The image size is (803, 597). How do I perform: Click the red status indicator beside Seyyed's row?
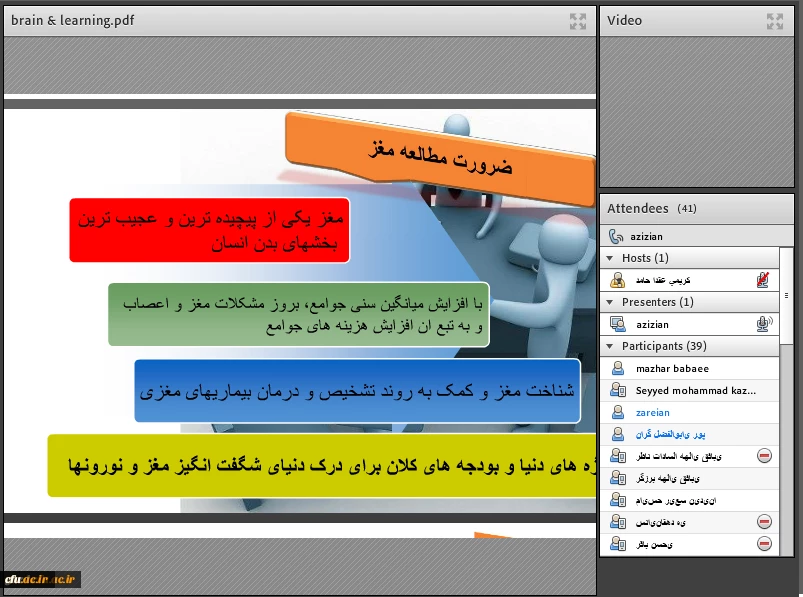pos(763,455)
